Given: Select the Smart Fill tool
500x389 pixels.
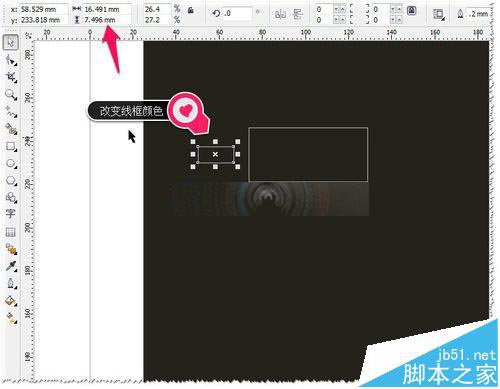Looking at the screenshot, I should coord(11,129).
